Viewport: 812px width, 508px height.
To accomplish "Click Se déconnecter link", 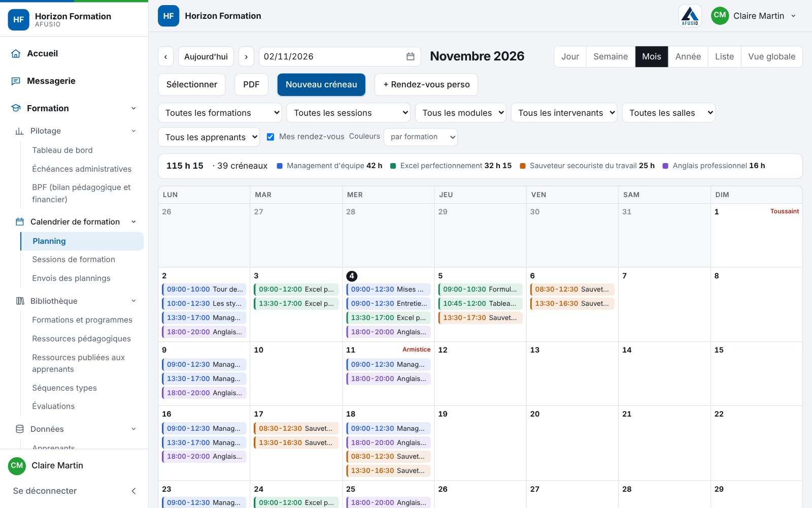I will pyautogui.click(x=45, y=491).
